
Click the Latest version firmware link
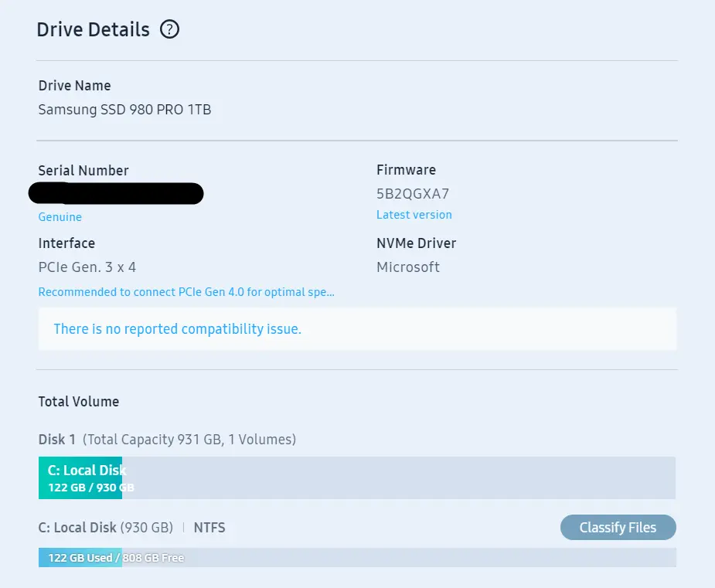tap(414, 215)
